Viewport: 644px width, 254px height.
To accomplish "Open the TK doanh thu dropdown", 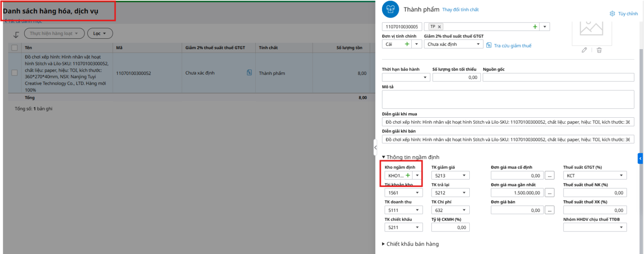I will coord(417,210).
